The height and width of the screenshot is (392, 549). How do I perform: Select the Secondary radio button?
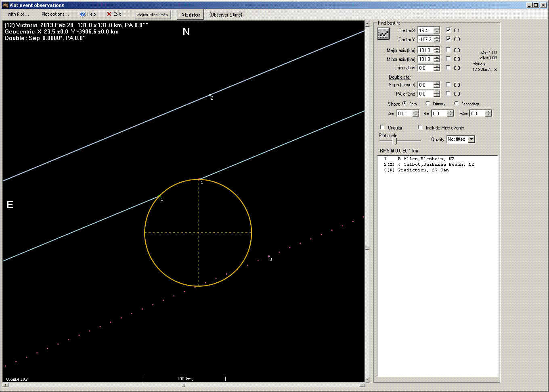click(457, 104)
